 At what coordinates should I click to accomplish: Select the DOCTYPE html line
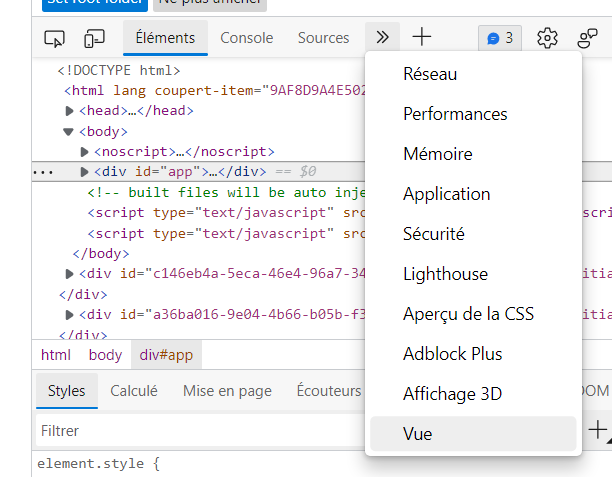click(x=119, y=71)
